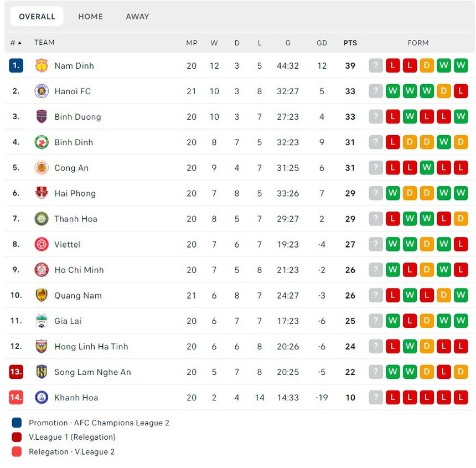Viewport: 476px width, 468px height.
Task: Click the Viettel team logo
Action: click(42, 244)
